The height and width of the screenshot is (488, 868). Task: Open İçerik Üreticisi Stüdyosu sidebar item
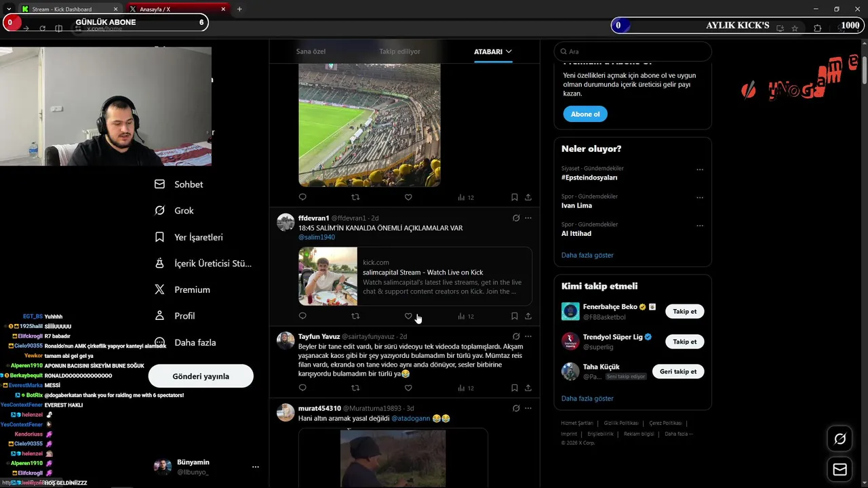pos(203,264)
